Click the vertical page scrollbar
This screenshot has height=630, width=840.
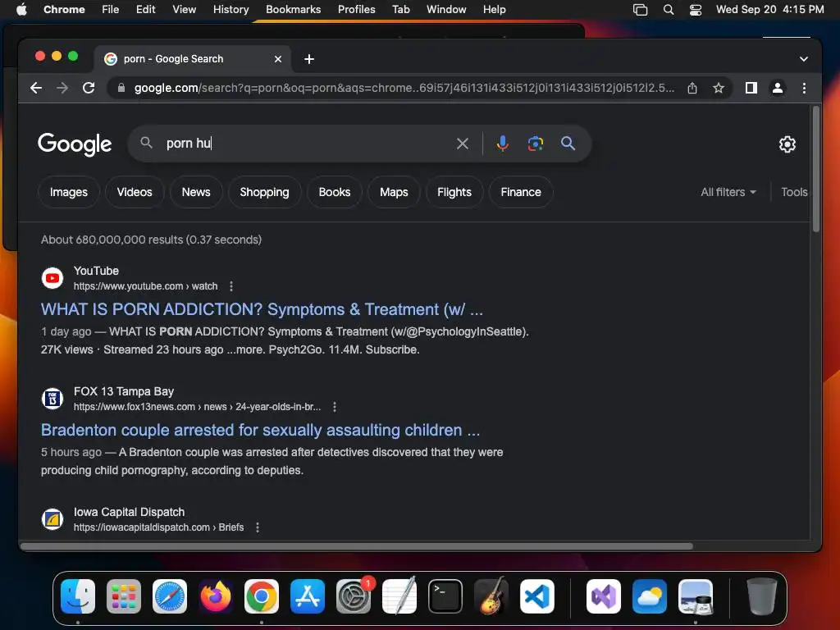(x=816, y=169)
